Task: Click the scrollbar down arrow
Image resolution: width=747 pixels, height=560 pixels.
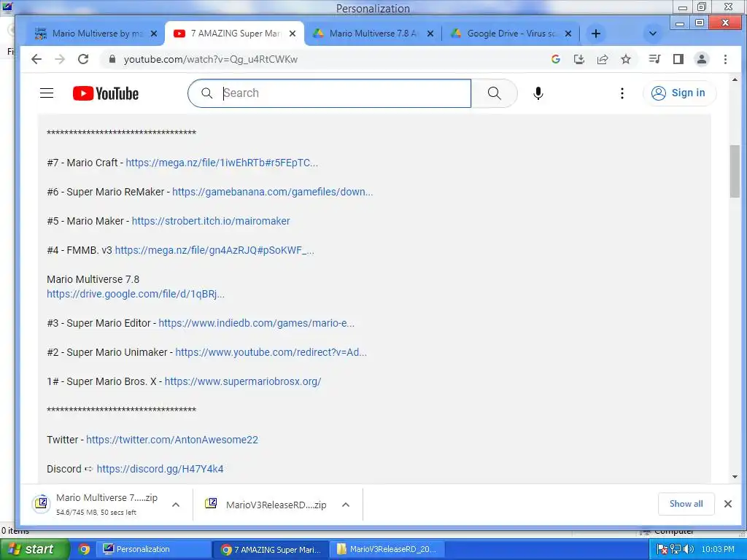Action: point(735,477)
